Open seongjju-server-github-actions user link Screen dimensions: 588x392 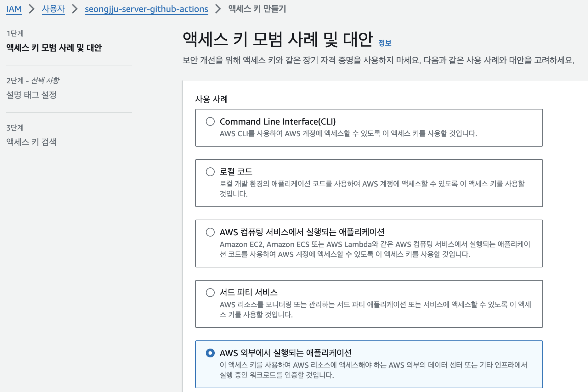[146, 9]
